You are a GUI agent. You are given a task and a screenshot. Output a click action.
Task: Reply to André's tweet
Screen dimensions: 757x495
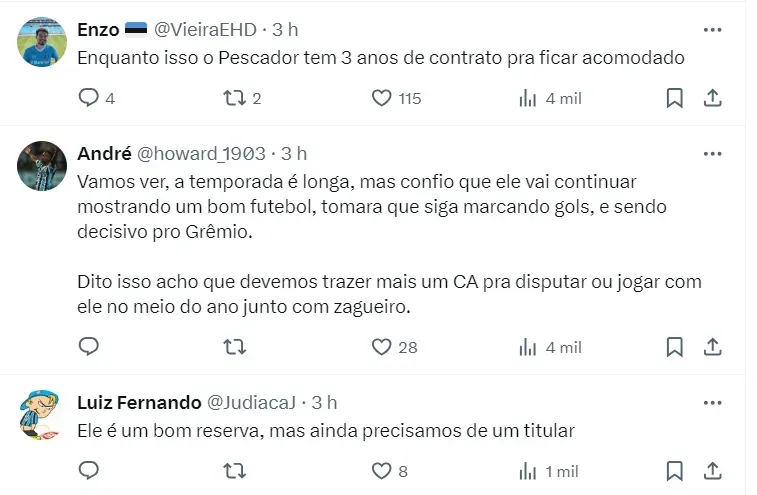click(89, 347)
